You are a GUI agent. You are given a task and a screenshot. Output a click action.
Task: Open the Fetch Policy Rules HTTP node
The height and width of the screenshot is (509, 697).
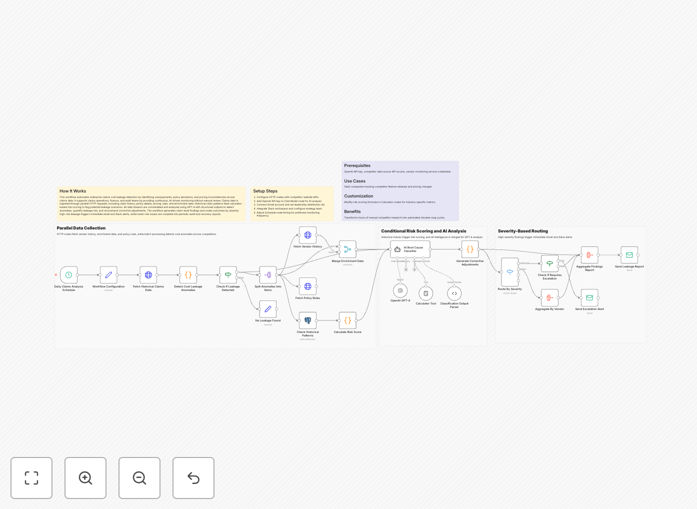coord(308,286)
